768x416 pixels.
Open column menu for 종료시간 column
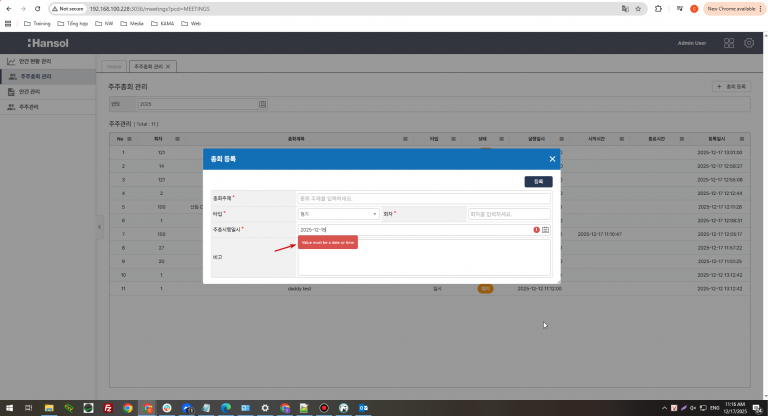click(681, 139)
